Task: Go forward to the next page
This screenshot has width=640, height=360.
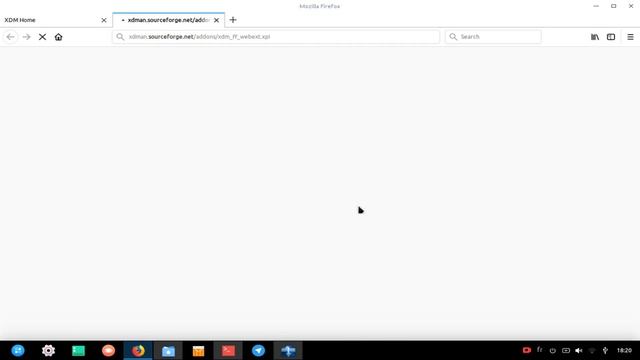Action: point(27,37)
